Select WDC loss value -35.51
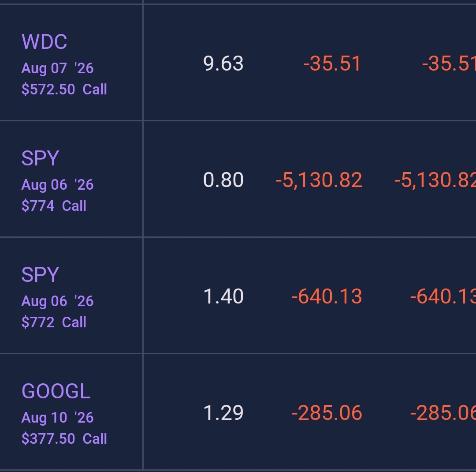Screen dimensions: 476x472 [332, 64]
